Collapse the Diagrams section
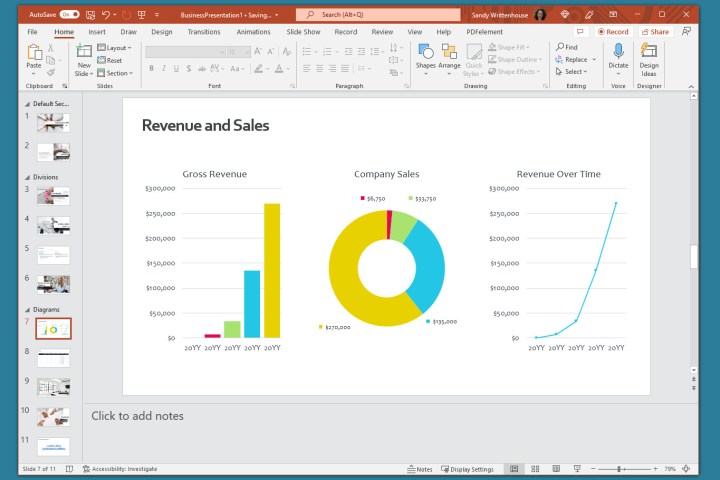The height and width of the screenshot is (480, 720). [x=27, y=309]
